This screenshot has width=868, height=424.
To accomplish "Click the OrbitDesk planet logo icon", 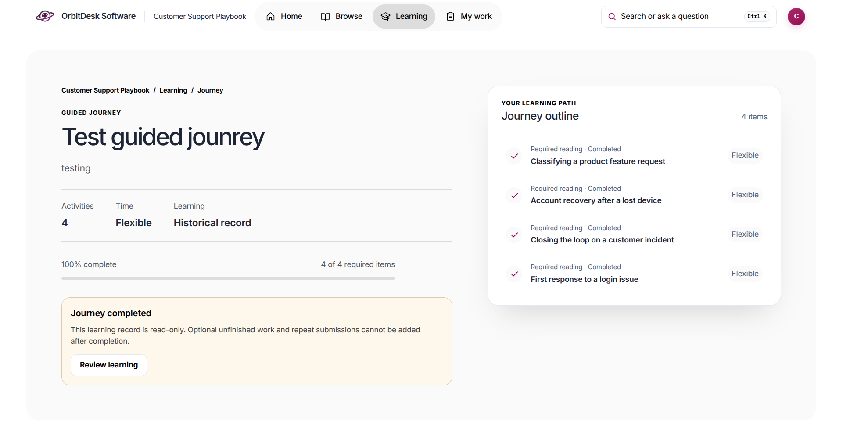I will [45, 16].
